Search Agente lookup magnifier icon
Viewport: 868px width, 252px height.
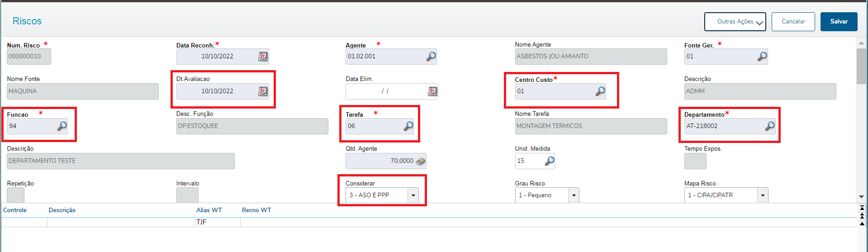click(431, 57)
